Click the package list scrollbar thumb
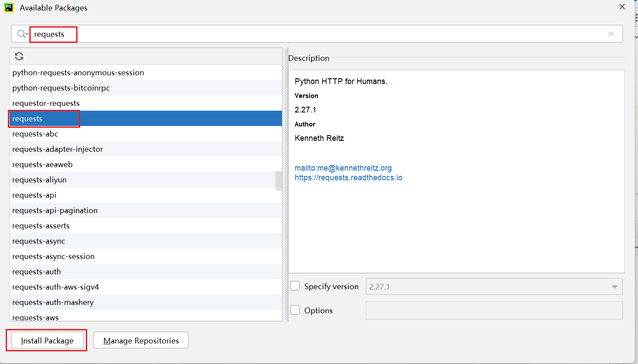This screenshot has height=364, width=638. pos(278,181)
